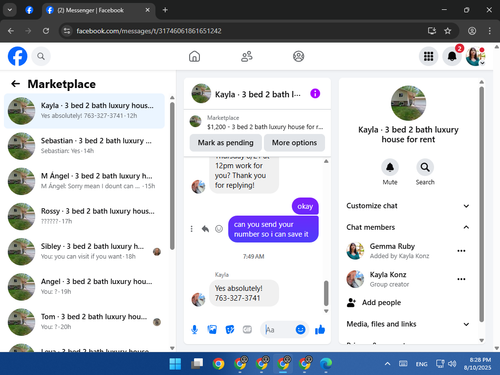Open Sebastian conversation in list

pyautogui.click(x=84, y=146)
